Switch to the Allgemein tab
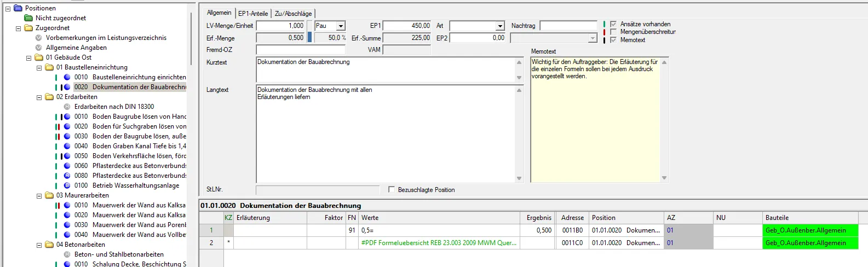This screenshot has width=868, height=267. tap(219, 13)
